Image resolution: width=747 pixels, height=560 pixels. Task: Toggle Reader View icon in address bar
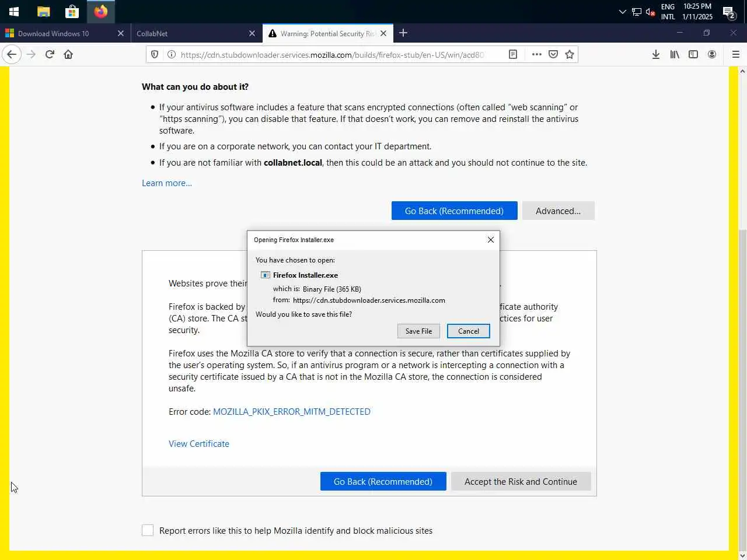513,54
